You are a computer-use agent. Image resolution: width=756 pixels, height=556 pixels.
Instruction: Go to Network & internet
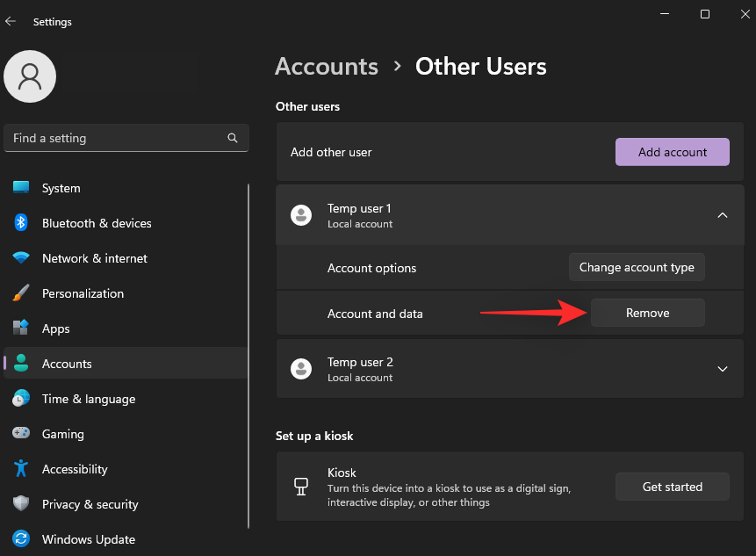(126, 258)
